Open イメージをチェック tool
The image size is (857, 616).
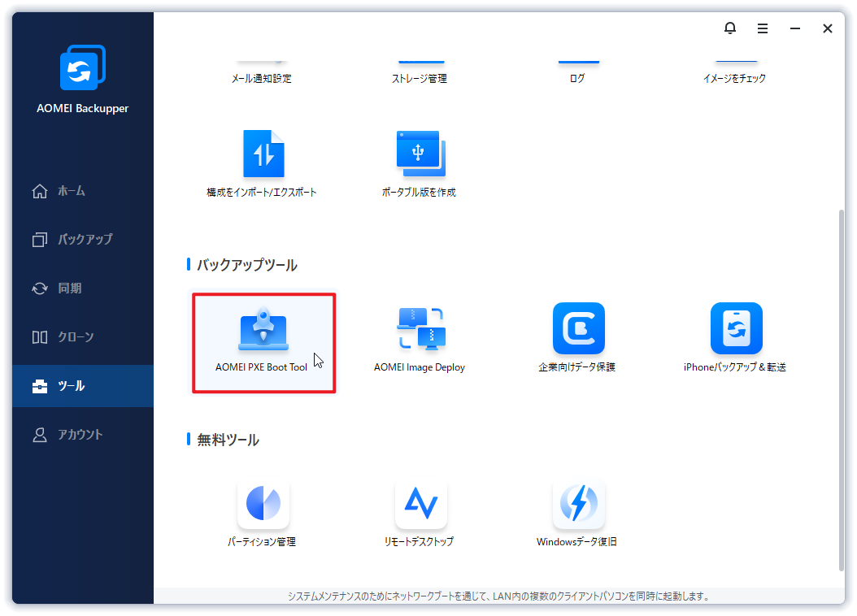point(735,73)
